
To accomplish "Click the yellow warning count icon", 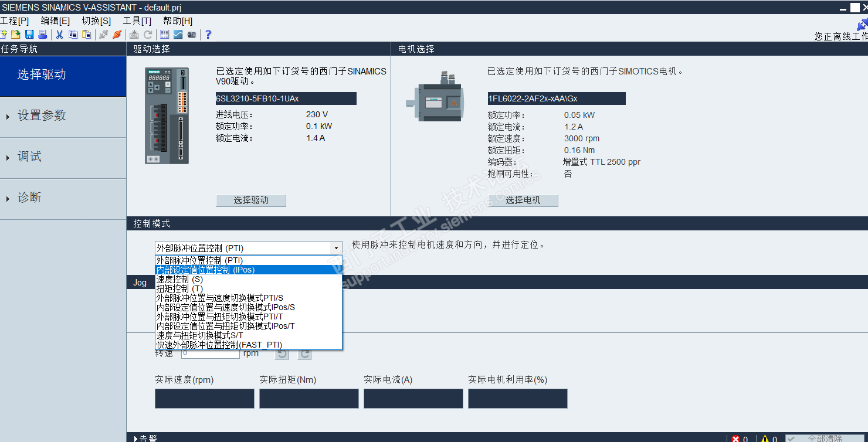I will click(765, 438).
